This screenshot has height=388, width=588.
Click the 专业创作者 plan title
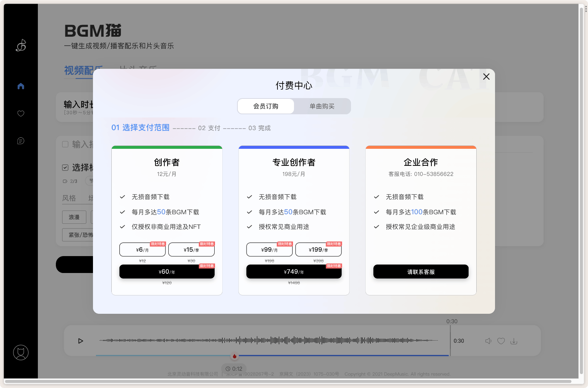[294, 162]
